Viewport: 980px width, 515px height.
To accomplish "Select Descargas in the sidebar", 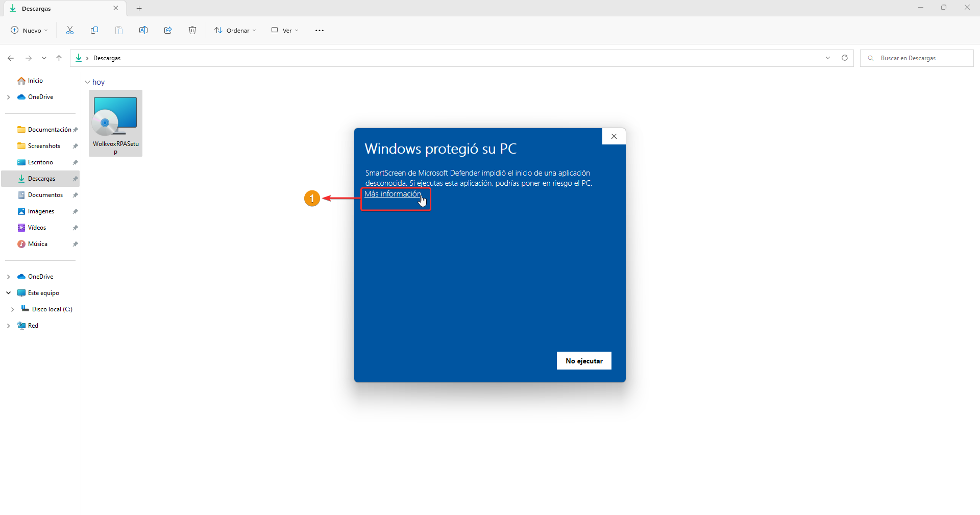I will pos(41,179).
